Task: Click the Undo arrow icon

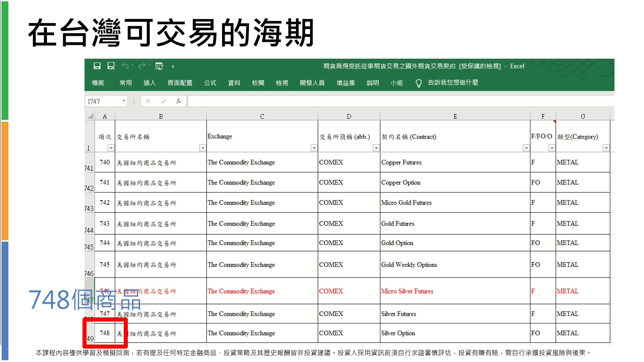Action: click(x=125, y=66)
